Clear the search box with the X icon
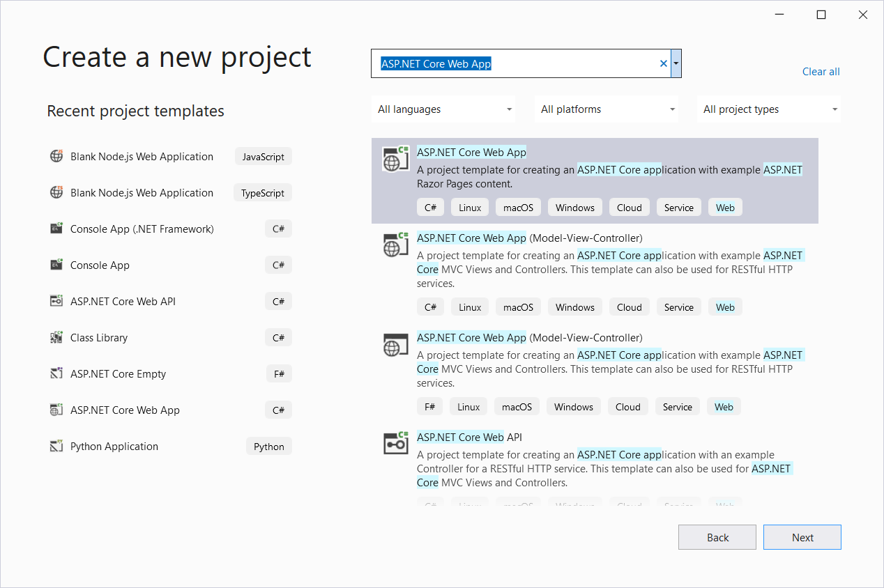Screen dimensions: 884x588 click(663, 63)
